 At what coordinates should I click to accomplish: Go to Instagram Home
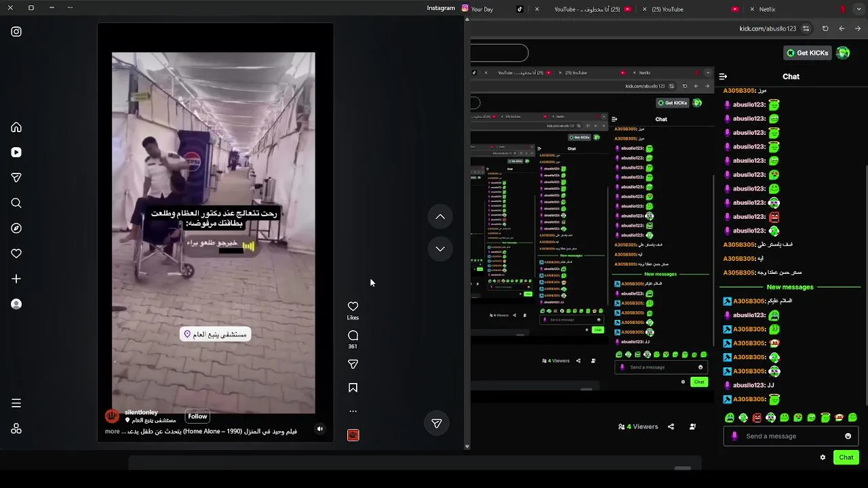16,127
